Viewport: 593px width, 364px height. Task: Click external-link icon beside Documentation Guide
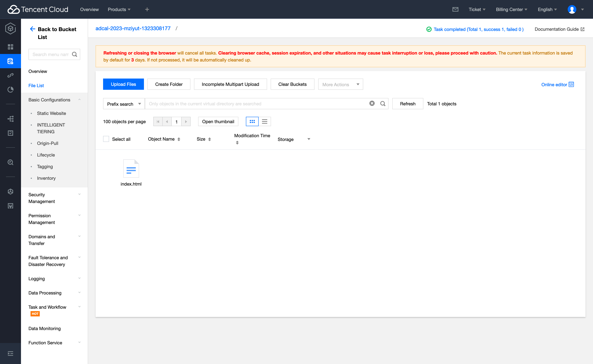pos(583,29)
